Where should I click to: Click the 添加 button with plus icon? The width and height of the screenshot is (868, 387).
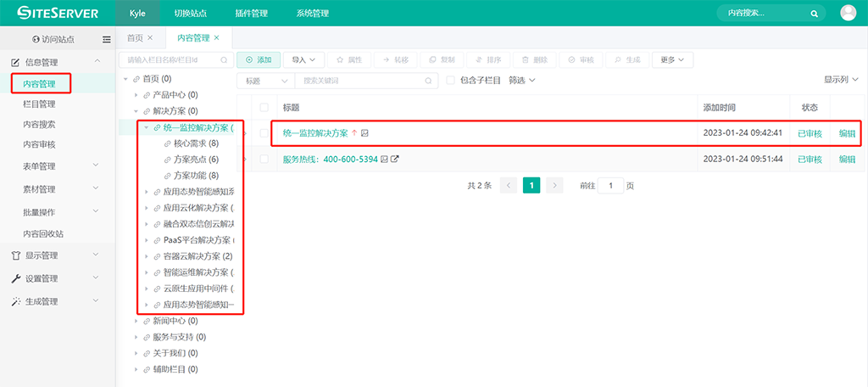[258, 60]
